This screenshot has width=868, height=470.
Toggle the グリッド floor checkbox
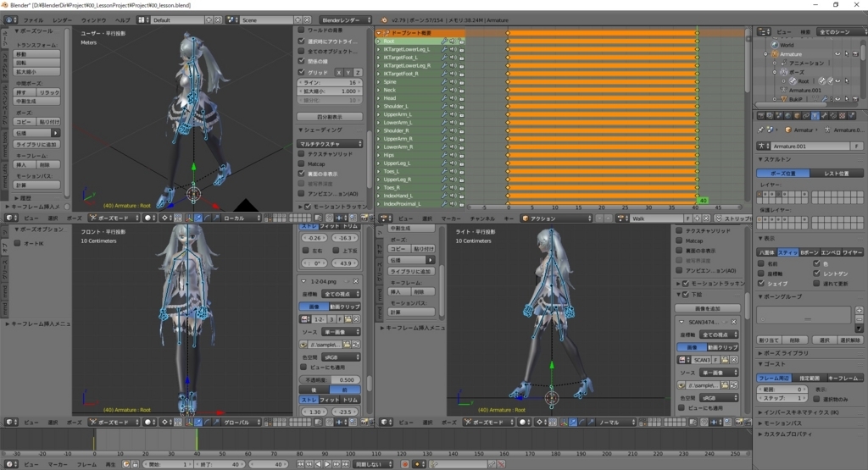click(x=302, y=72)
